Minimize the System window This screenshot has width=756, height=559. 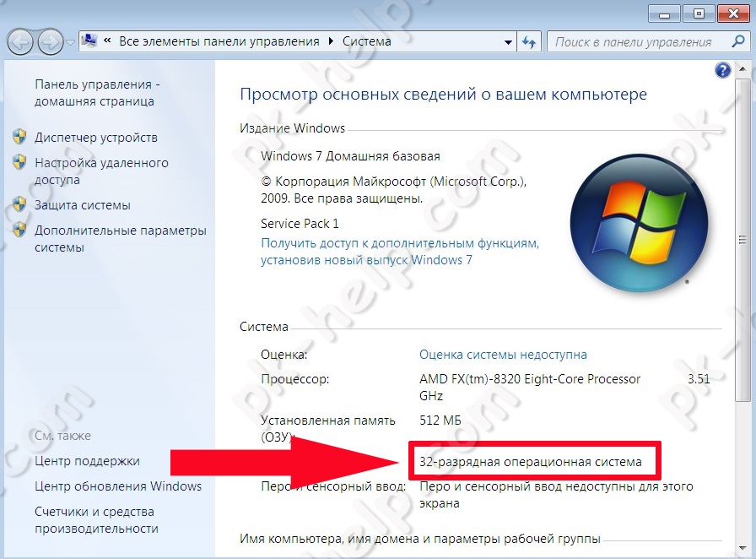(x=665, y=14)
